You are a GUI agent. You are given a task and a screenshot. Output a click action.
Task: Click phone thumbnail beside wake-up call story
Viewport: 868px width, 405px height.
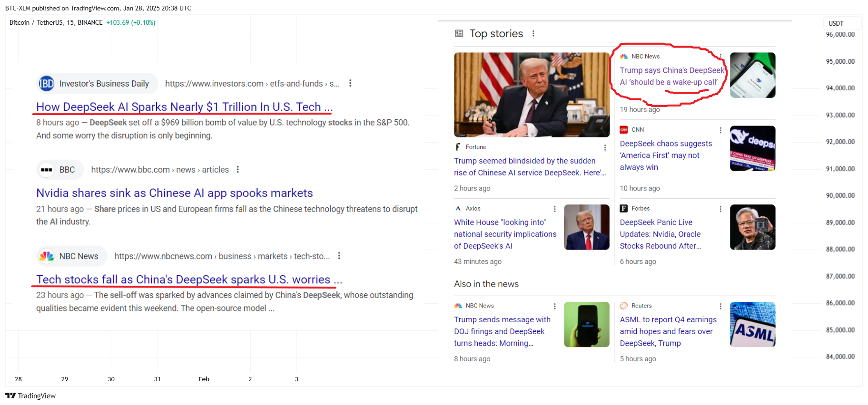click(x=752, y=75)
